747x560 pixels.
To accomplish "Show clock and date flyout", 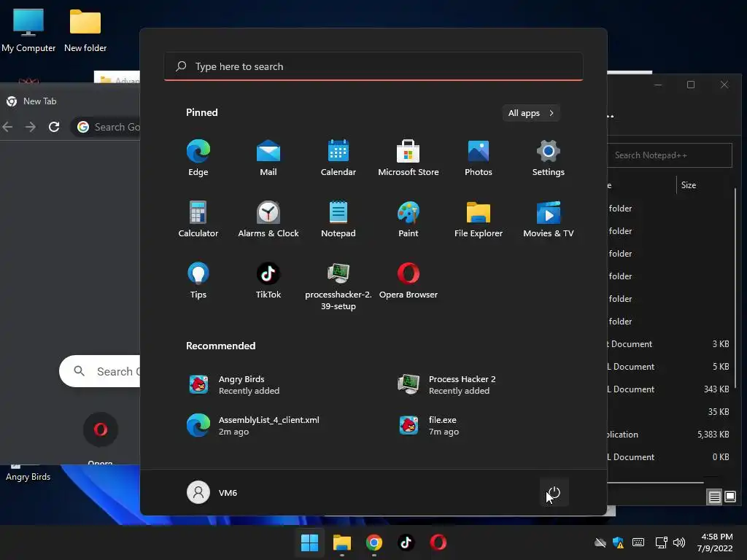I will click(x=715, y=542).
